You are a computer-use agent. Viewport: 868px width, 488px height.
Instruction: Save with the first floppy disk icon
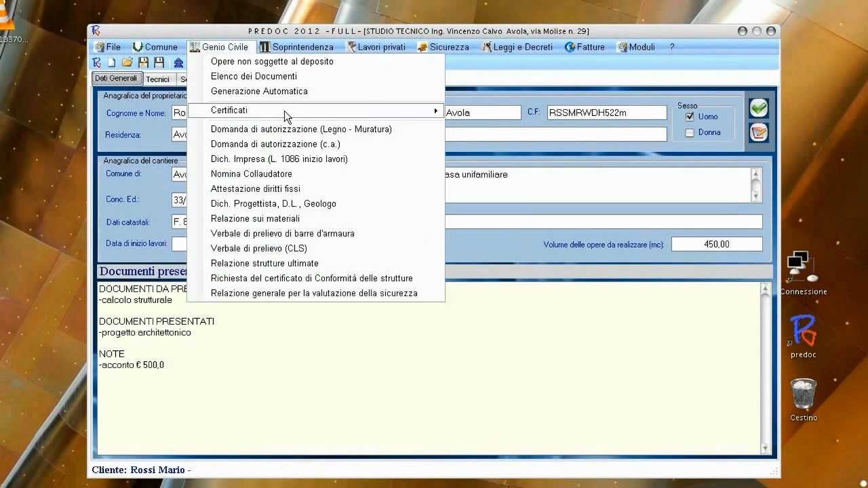pyautogui.click(x=143, y=62)
